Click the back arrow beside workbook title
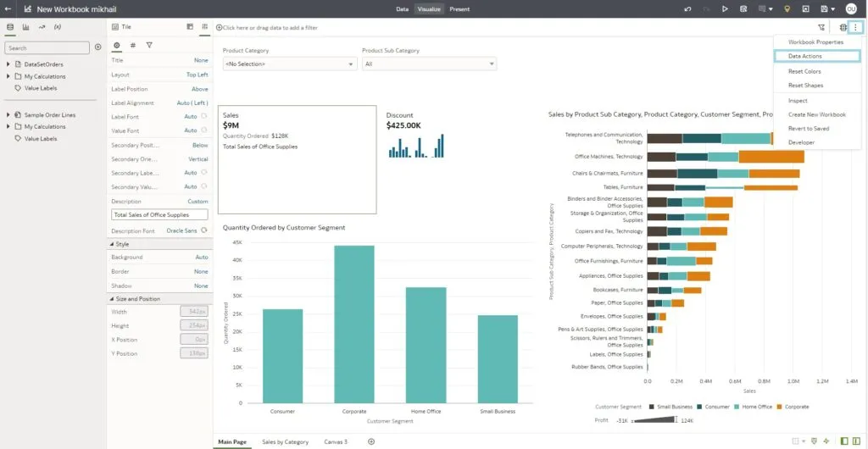 point(8,8)
